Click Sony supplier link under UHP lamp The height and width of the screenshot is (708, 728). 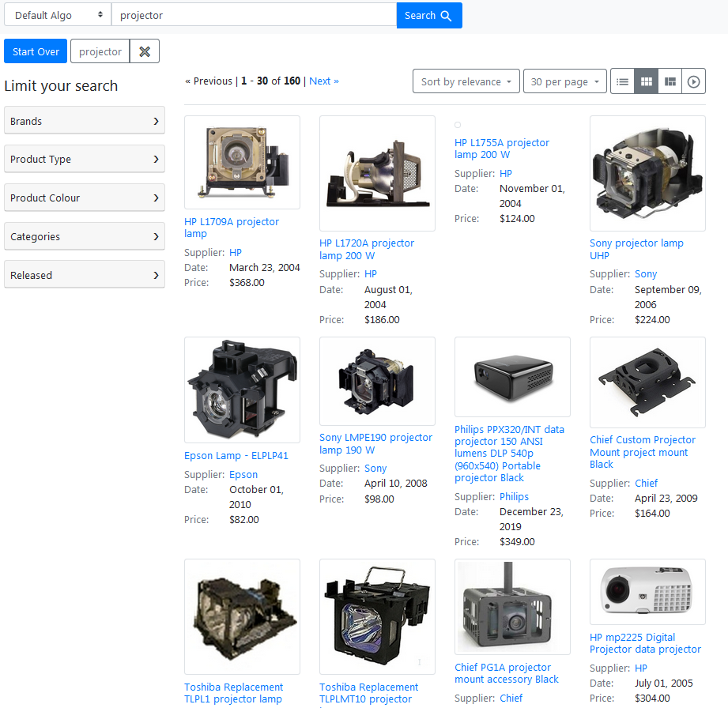click(x=646, y=274)
